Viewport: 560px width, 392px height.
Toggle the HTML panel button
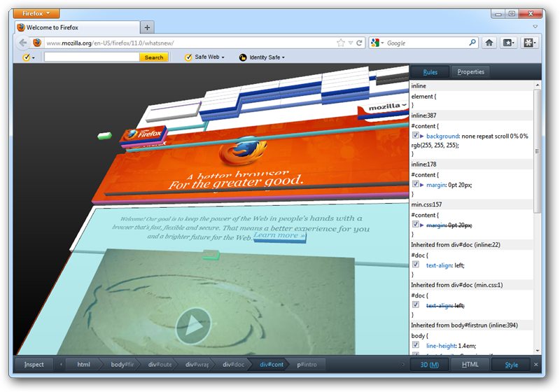tap(470, 365)
